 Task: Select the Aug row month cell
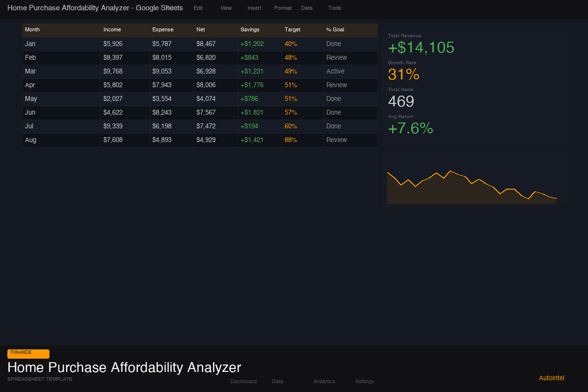tap(61, 140)
